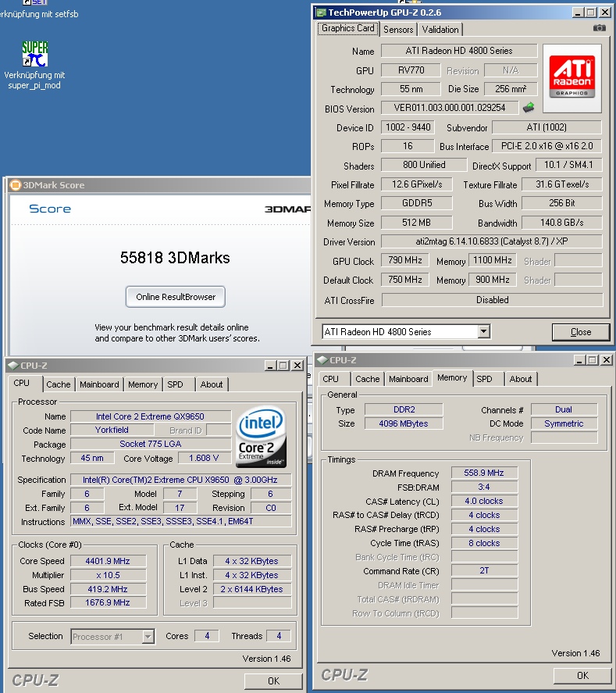Select the CPU tab in left CPU-Z window
The width and height of the screenshot is (616, 693).
pos(22,383)
